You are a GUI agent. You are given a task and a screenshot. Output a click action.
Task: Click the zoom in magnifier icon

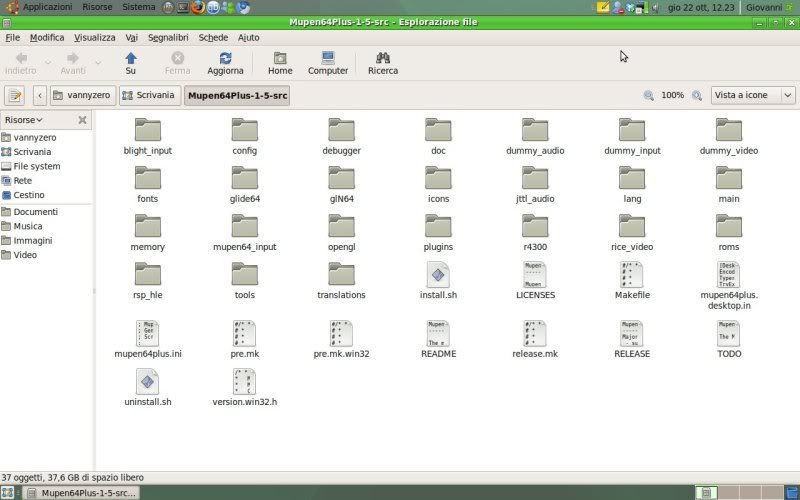click(697, 95)
